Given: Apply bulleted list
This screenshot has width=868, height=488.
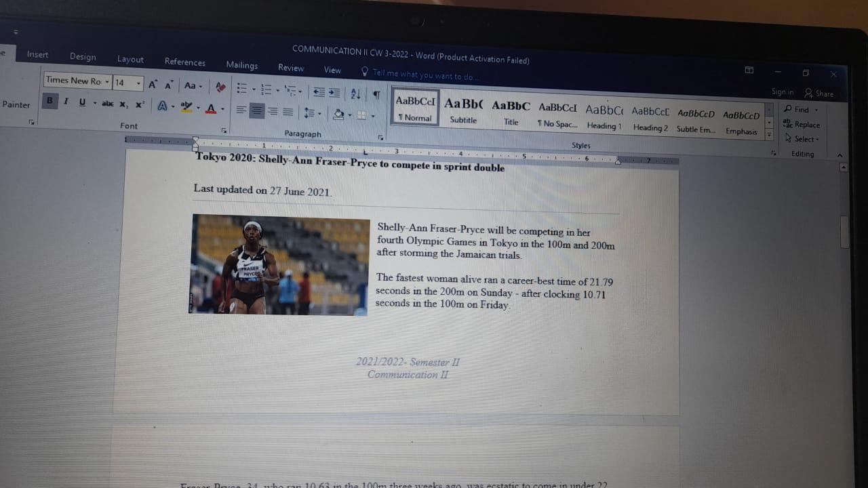Looking at the screenshot, I should [x=241, y=88].
